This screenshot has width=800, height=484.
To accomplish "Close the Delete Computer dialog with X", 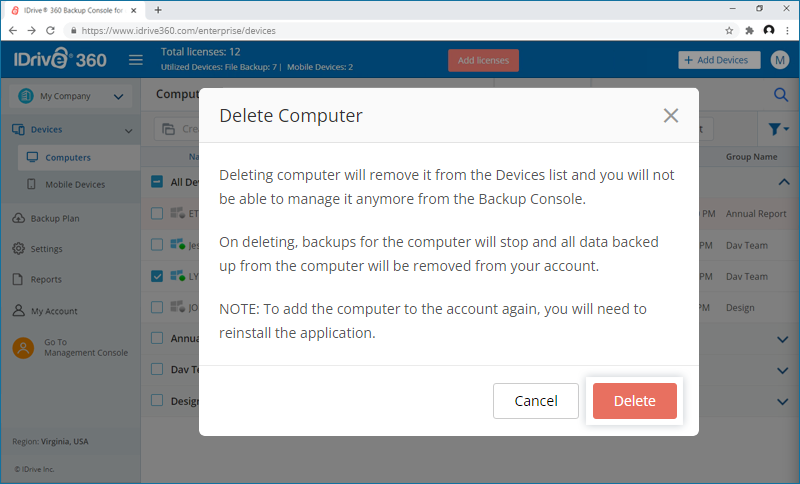I will (670, 115).
